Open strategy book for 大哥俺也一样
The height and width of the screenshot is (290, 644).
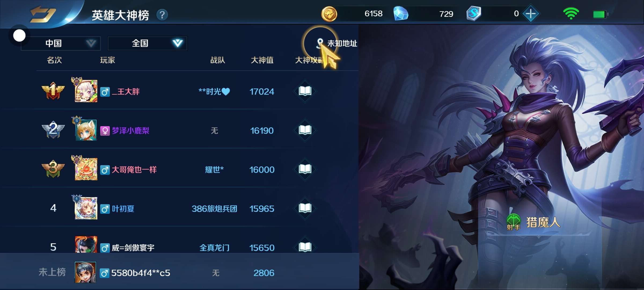pyautogui.click(x=305, y=169)
